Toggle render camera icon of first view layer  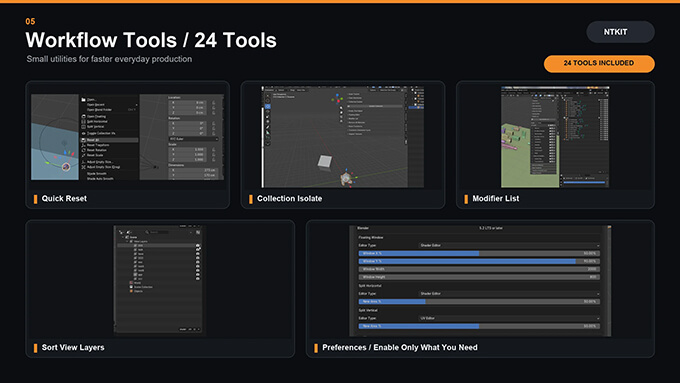point(198,246)
